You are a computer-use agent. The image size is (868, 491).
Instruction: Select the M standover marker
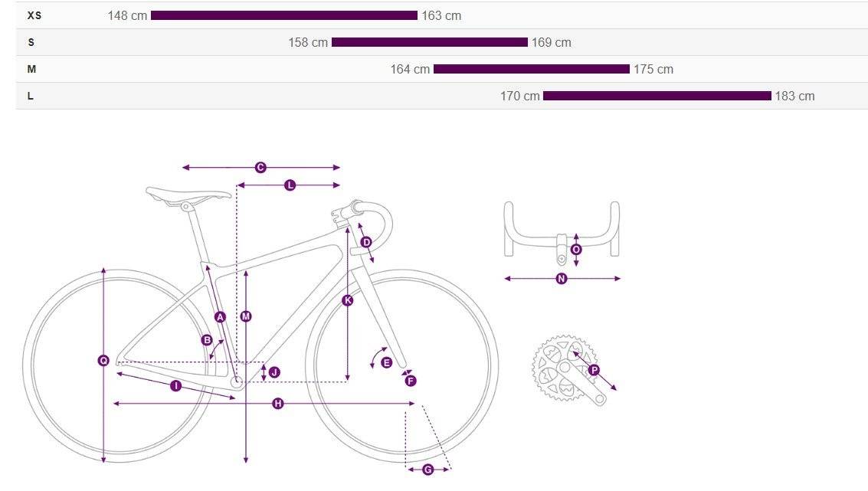pyautogui.click(x=246, y=316)
